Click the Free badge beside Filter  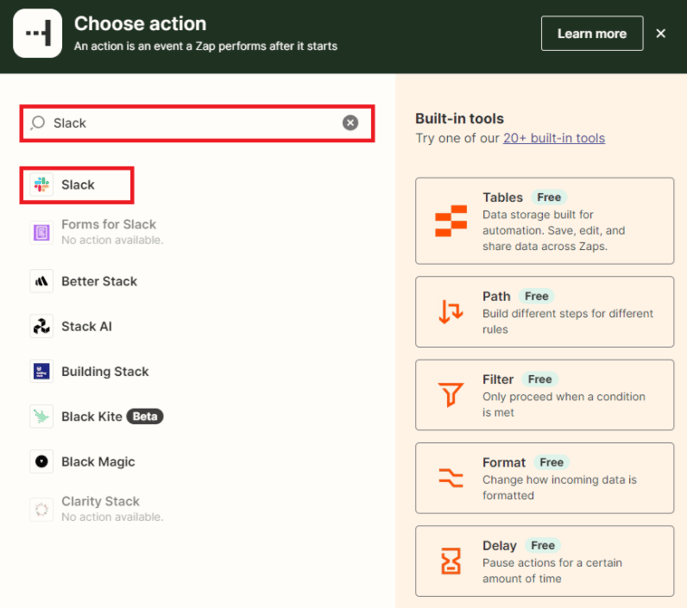pos(540,379)
